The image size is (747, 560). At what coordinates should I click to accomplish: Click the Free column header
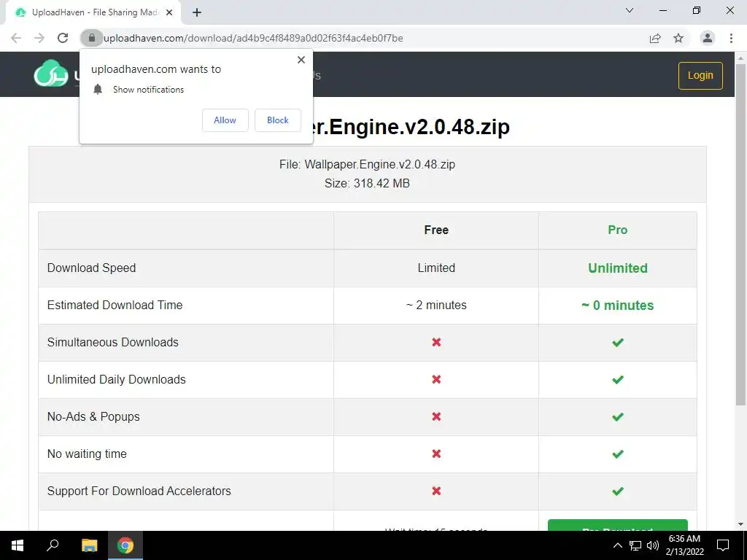click(x=436, y=230)
